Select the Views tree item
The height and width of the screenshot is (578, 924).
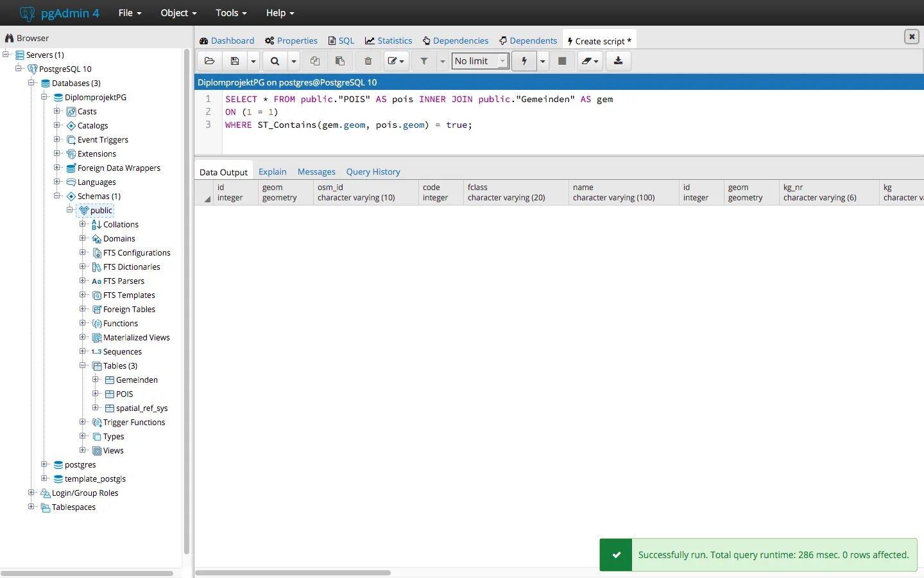[x=114, y=450]
